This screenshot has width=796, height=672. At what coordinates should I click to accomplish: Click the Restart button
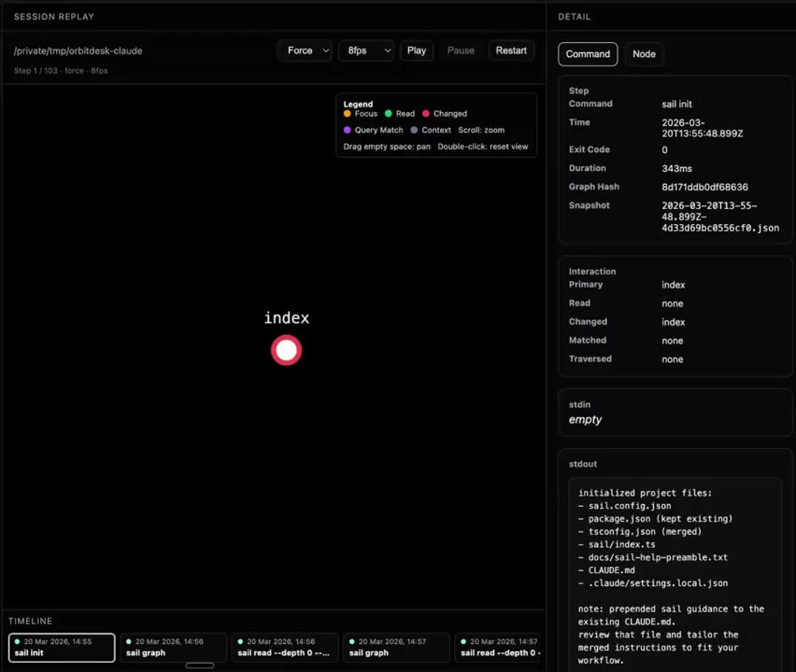tap(511, 50)
